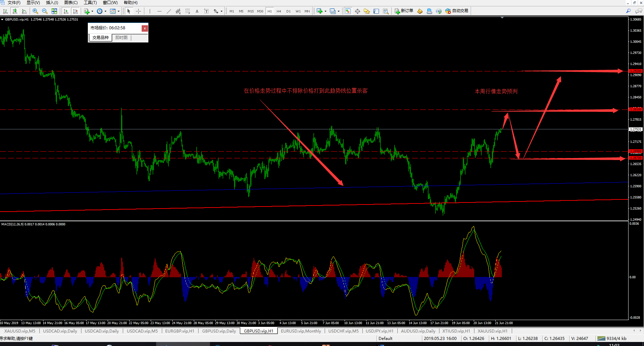Open the Strategy Tester icon
644x346 pixels.
pyautogui.click(x=386, y=11)
